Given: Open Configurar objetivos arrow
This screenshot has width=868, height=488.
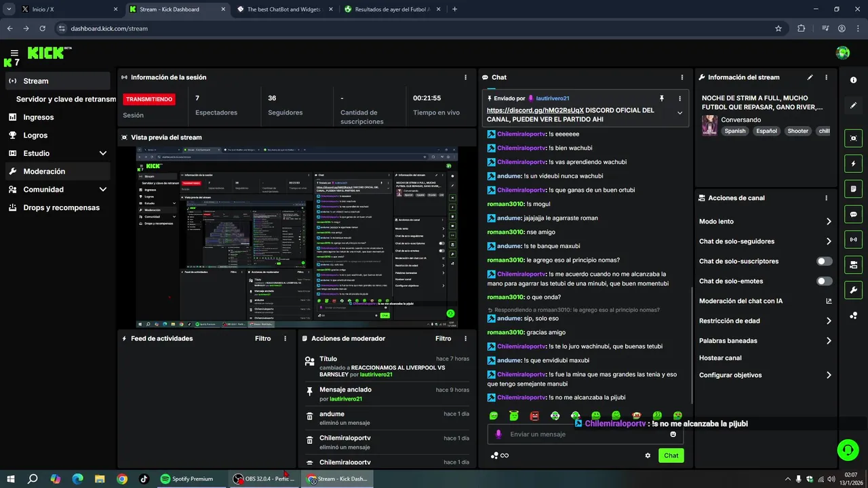Looking at the screenshot, I should [829, 375].
